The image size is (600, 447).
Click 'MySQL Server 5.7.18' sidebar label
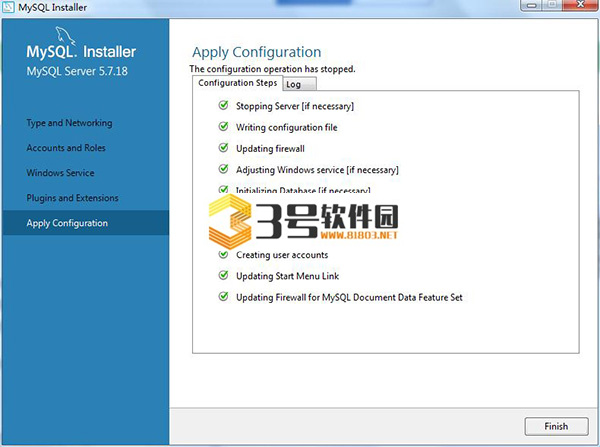tap(77, 71)
